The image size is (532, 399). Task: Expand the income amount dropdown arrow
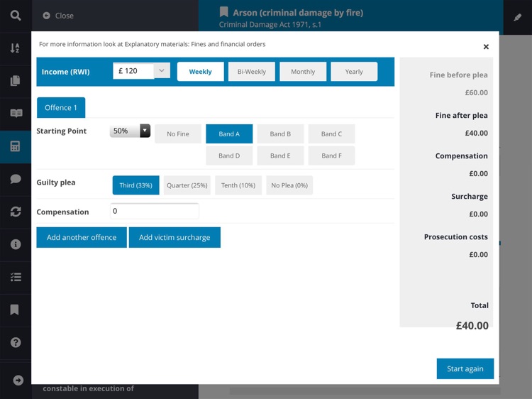click(x=162, y=70)
